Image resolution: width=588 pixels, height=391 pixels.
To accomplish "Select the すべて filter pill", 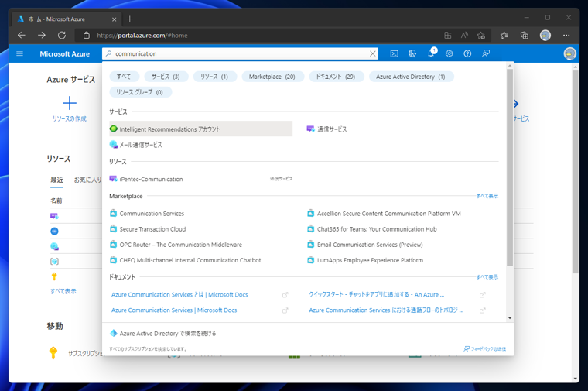I will (x=124, y=77).
